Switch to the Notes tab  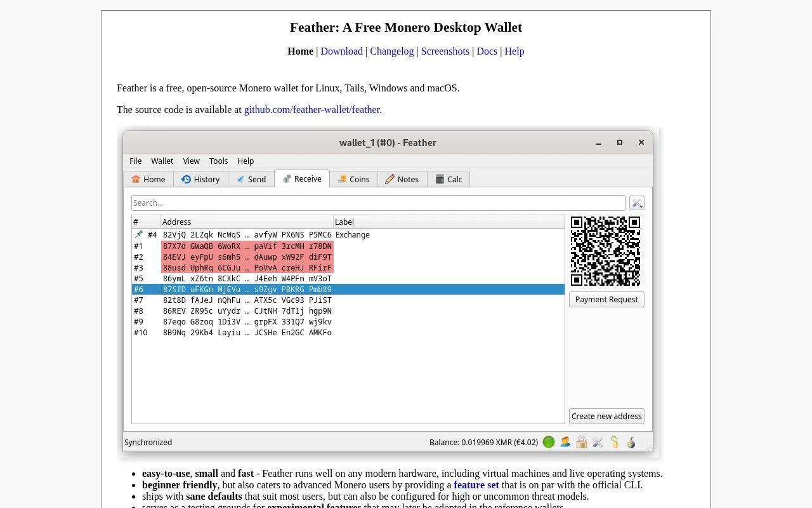pyautogui.click(x=402, y=179)
